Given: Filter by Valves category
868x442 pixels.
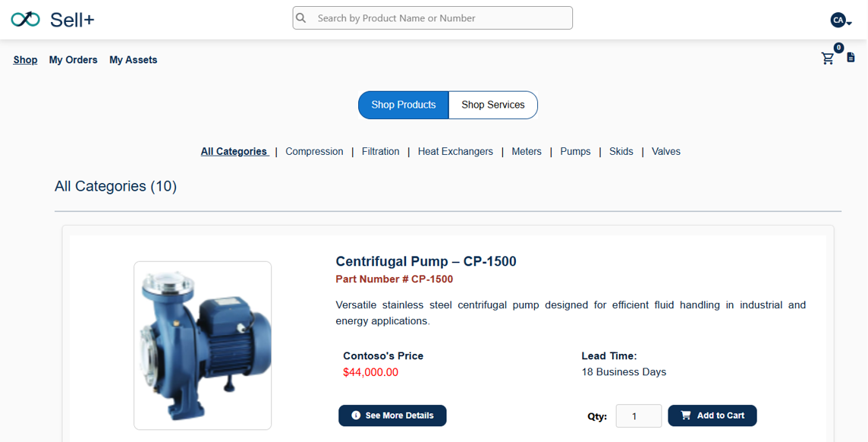Looking at the screenshot, I should point(666,152).
